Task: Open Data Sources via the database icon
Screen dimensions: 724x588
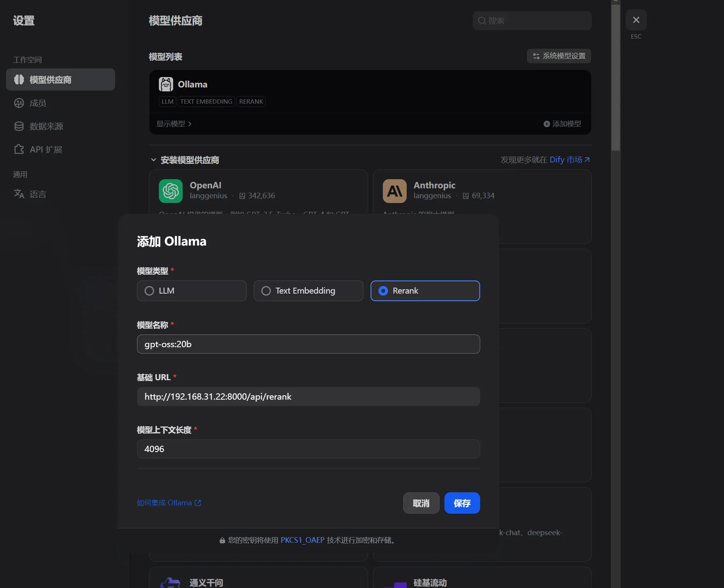Action: (x=19, y=126)
